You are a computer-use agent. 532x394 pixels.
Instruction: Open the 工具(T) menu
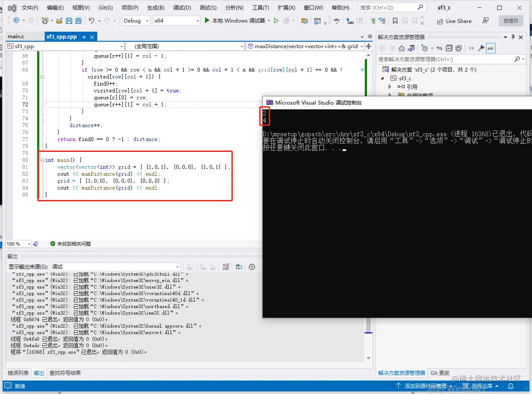(x=261, y=8)
